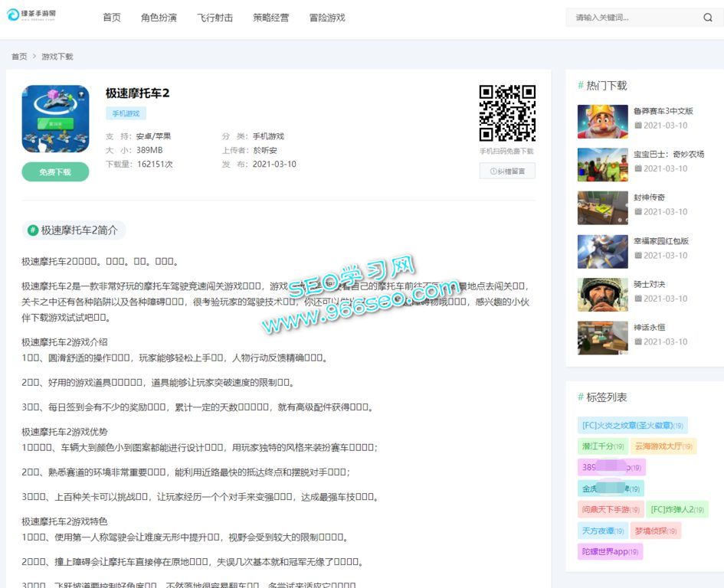Click the 梦境侦探 tag
This screenshot has height=588, width=724.
point(656,531)
